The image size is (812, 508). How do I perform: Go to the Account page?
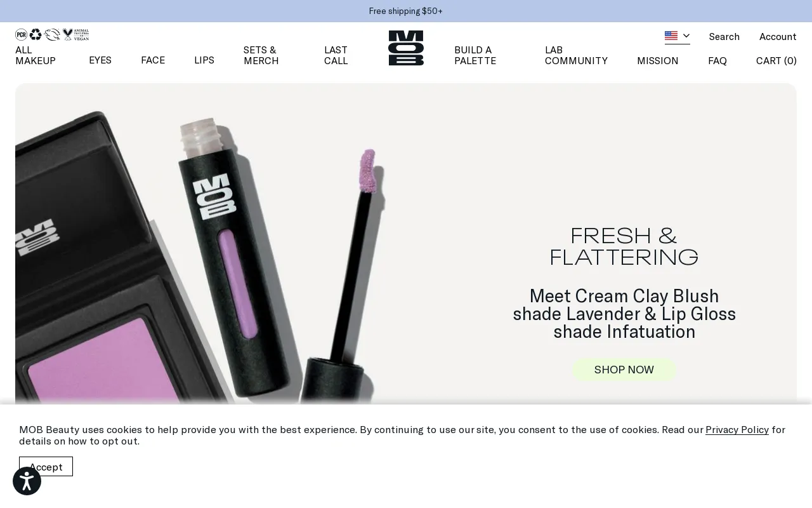[778, 37]
